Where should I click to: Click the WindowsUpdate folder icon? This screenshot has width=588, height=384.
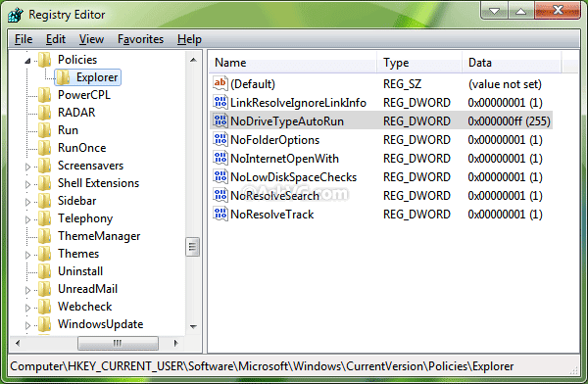coord(45,324)
